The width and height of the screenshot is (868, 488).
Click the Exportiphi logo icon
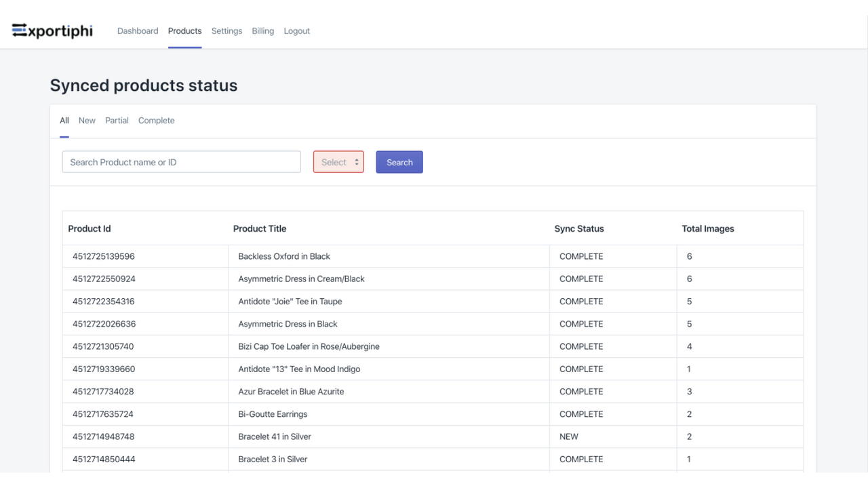tap(19, 30)
